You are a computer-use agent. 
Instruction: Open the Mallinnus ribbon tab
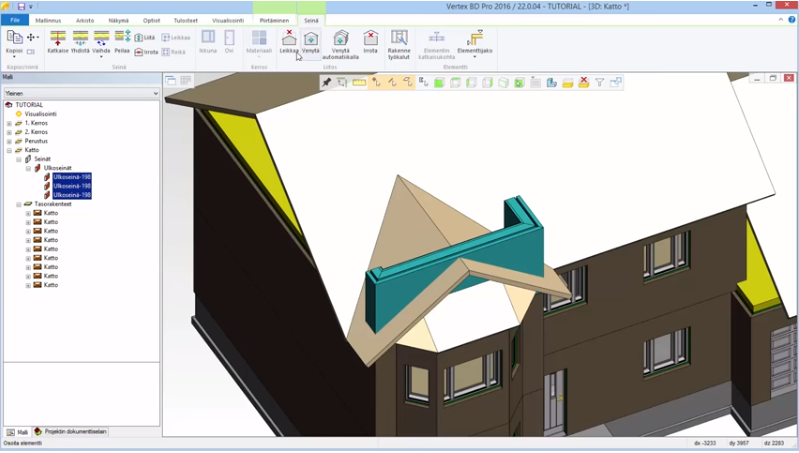coord(47,19)
